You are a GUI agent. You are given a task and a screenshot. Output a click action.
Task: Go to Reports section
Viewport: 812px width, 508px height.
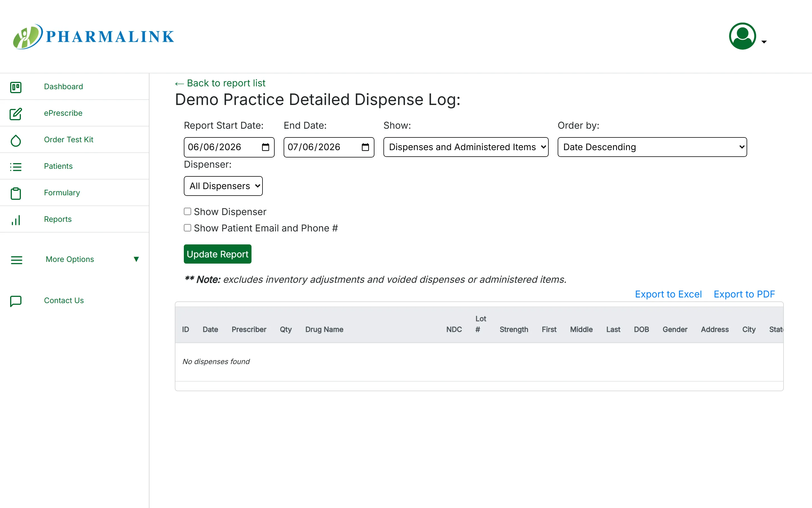(x=58, y=219)
